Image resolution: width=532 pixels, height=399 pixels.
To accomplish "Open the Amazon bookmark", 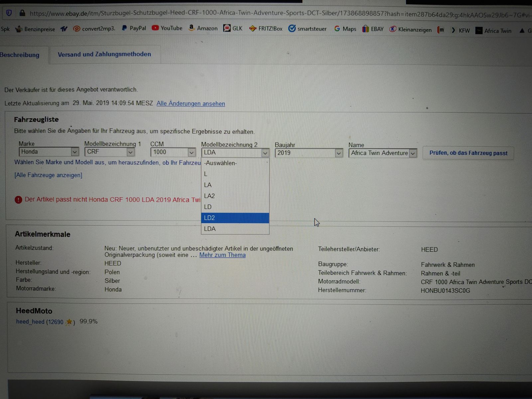I will tap(203, 28).
